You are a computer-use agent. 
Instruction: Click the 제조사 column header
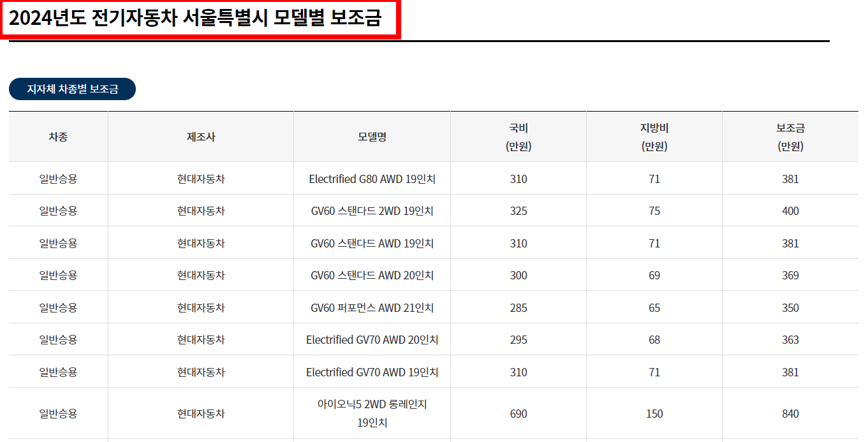pyautogui.click(x=201, y=136)
